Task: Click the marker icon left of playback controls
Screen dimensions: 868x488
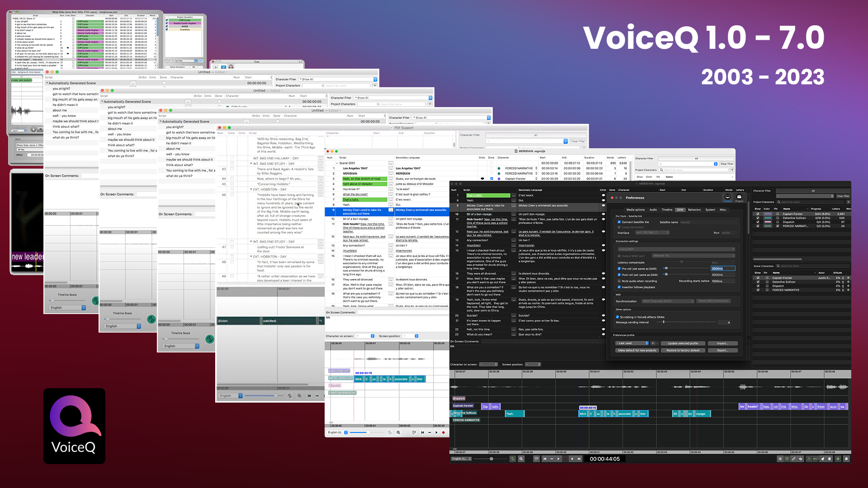Action: click(536, 459)
